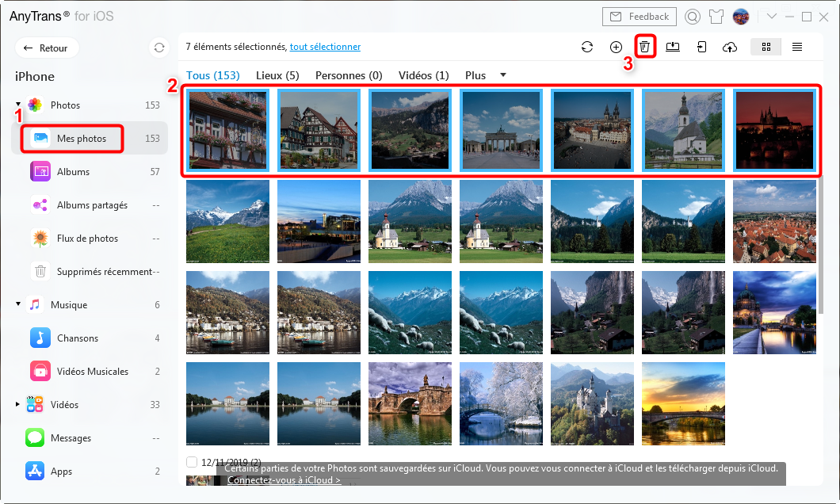Open search with the magnifier icon

pos(693,16)
